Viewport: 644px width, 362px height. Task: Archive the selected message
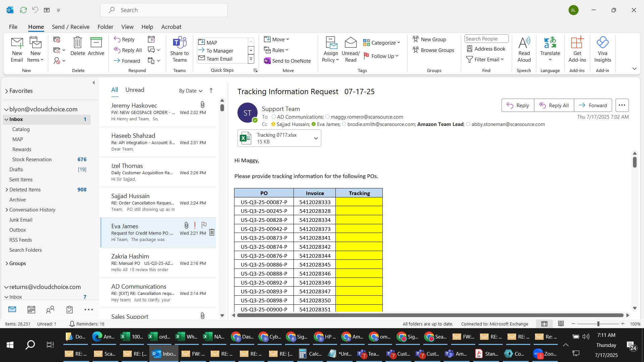coord(96,46)
